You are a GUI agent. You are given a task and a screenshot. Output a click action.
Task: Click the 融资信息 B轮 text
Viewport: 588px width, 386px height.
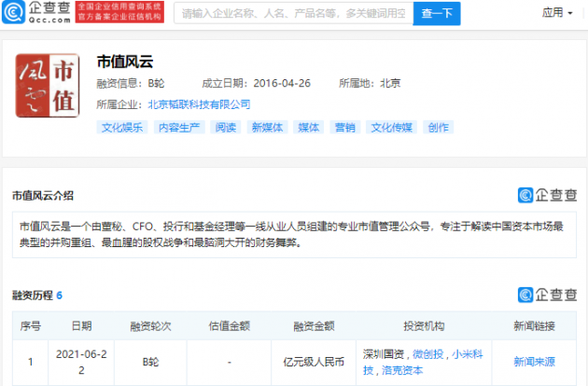pos(131,83)
